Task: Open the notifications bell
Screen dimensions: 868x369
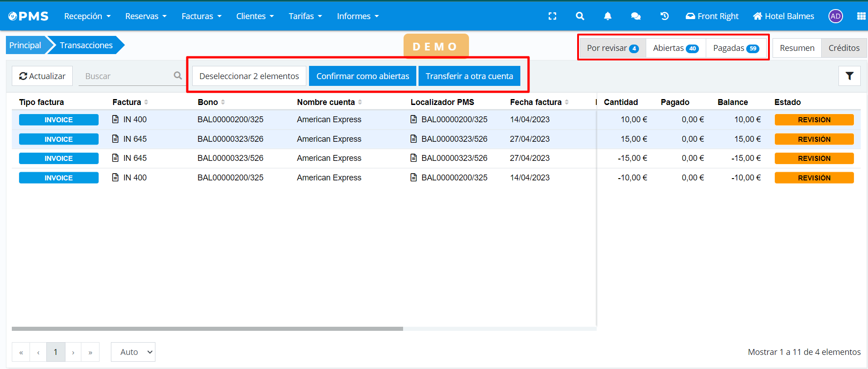Action: [608, 16]
